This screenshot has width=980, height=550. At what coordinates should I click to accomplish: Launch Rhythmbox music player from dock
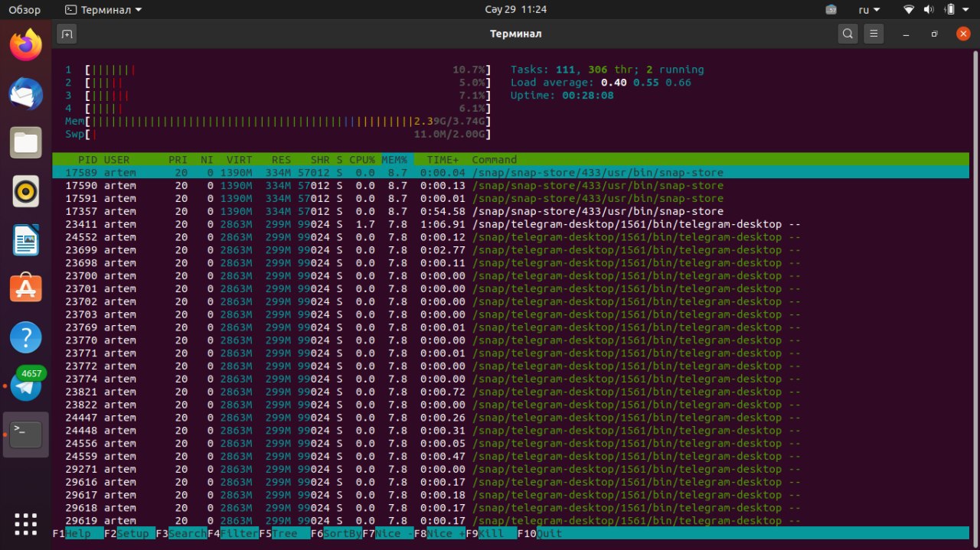[x=26, y=191]
